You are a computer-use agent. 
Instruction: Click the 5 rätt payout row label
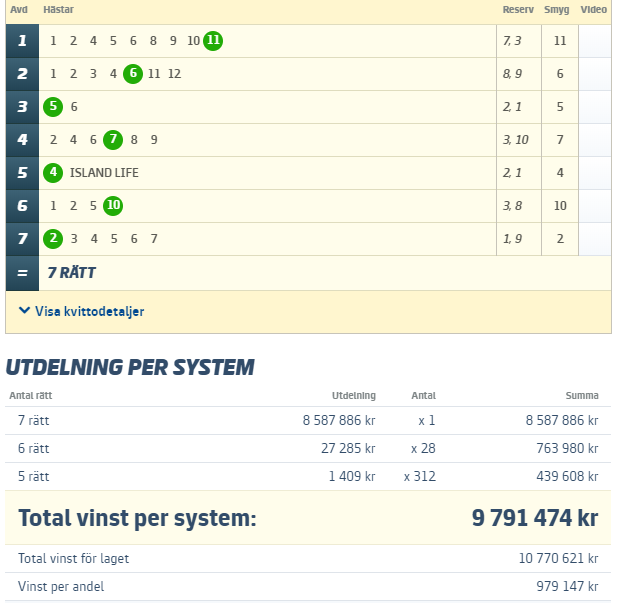pos(34,476)
